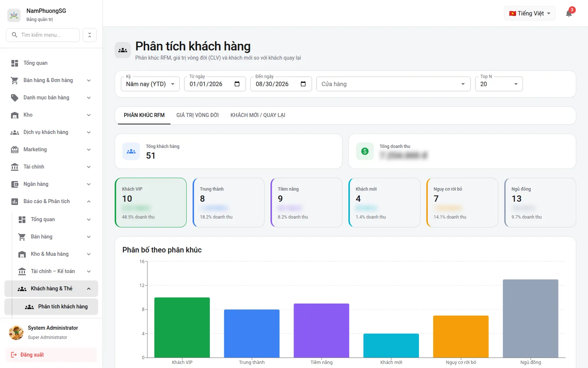
Task: Select the PHÂN KHÚC RFM tab
Action: pos(144,115)
